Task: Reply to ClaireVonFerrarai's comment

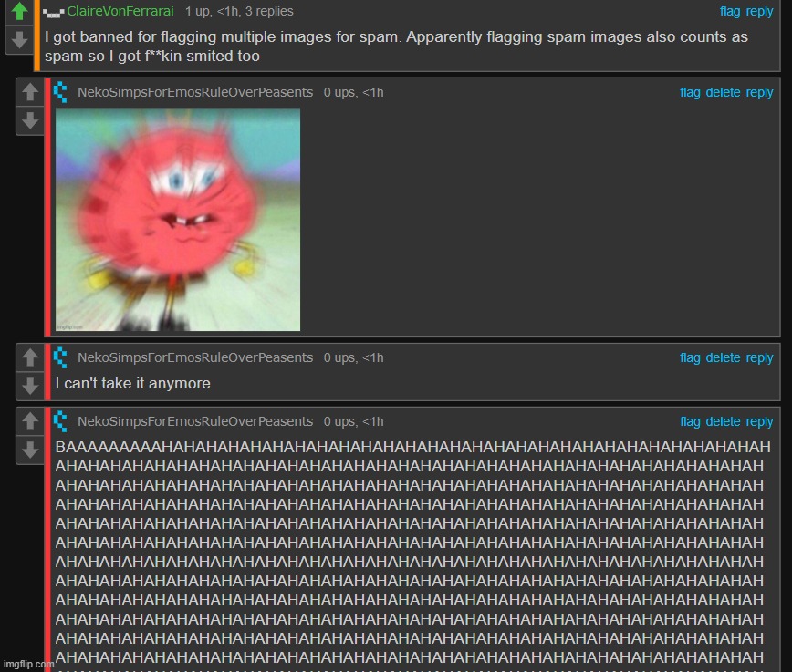Action: coord(759,11)
